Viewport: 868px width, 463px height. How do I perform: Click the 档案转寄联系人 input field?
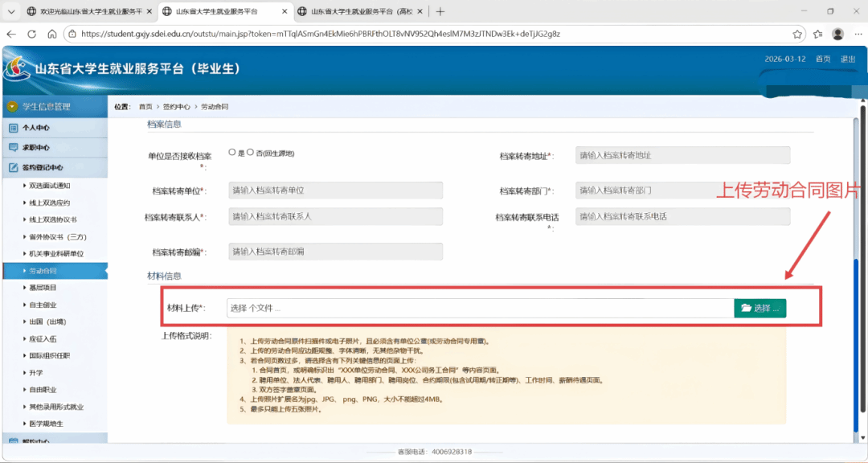tap(335, 216)
